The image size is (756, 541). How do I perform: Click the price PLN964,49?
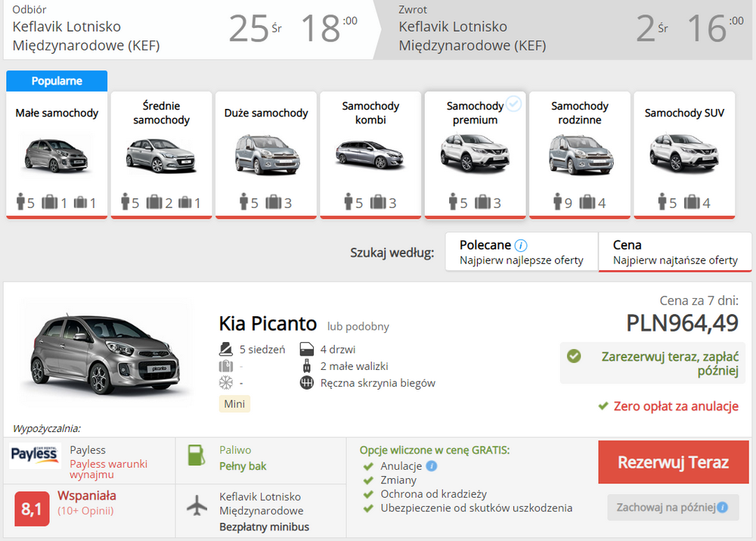[x=682, y=323]
